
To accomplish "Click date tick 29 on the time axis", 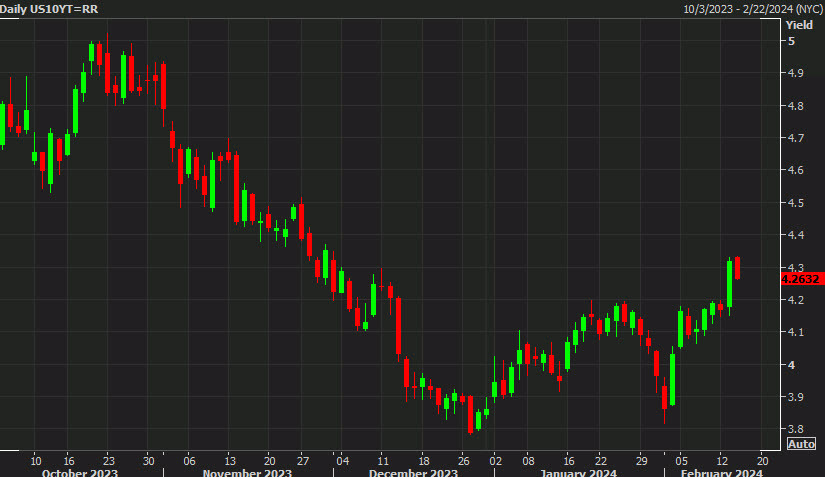I will [x=641, y=461].
